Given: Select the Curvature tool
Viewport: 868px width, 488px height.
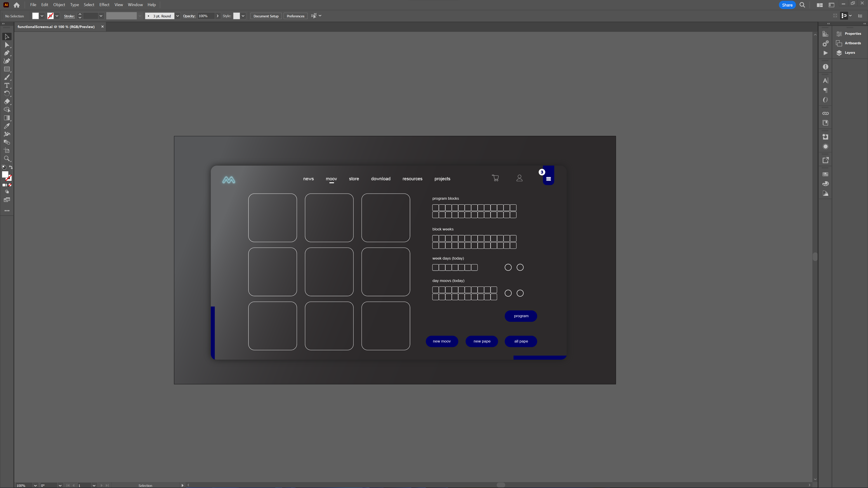Looking at the screenshot, I should click(7, 61).
